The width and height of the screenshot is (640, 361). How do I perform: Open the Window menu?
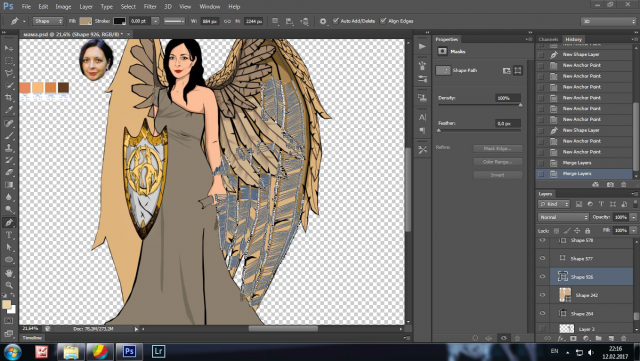[x=210, y=7]
